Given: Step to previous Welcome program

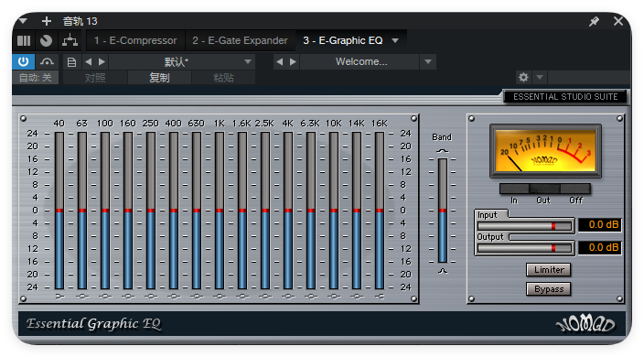Looking at the screenshot, I should coord(280,61).
